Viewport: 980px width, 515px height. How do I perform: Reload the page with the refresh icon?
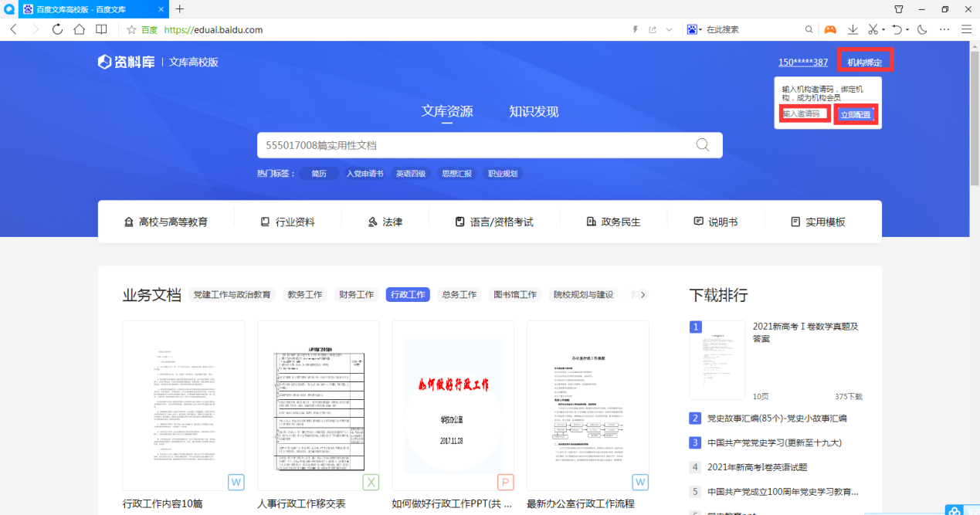pyautogui.click(x=57, y=29)
